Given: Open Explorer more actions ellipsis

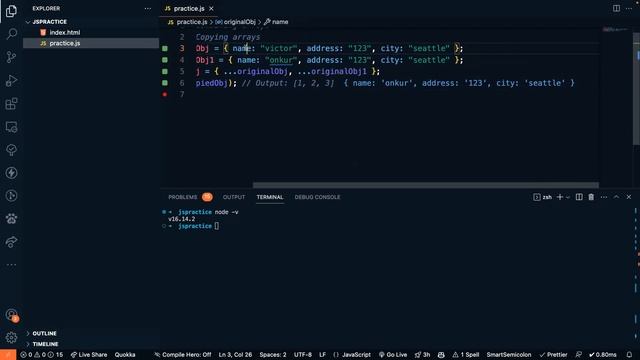Looking at the screenshot, I should coord(147,9).
